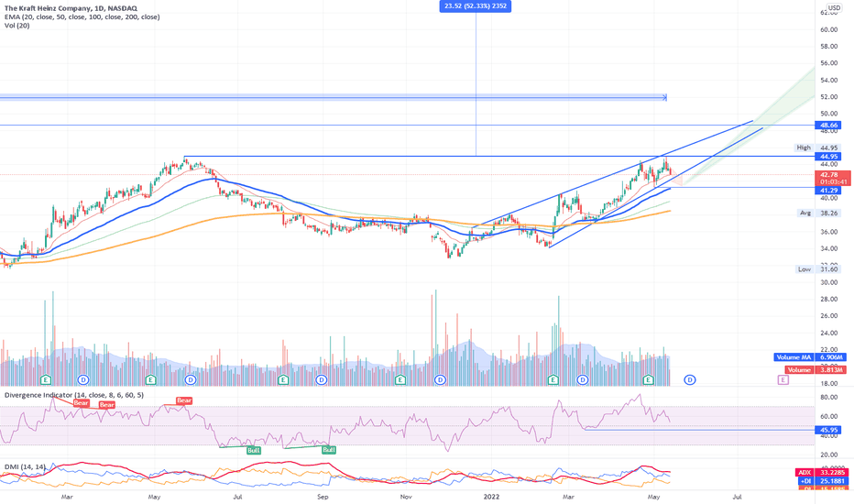854x504 pixels.
Task: Click the +DI 25.1881 value label
Action: tap(823, 481)
